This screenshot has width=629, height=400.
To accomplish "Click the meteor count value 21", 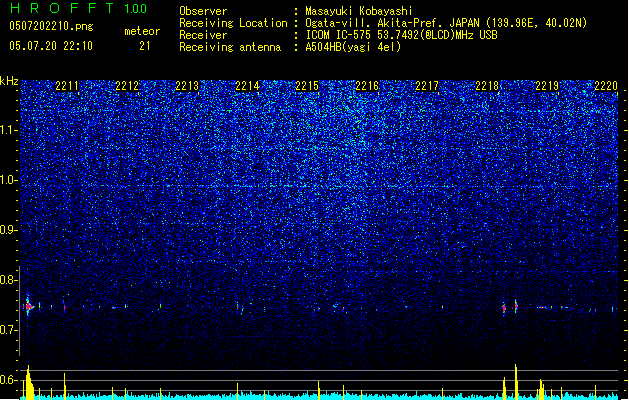I will point(145,46).
